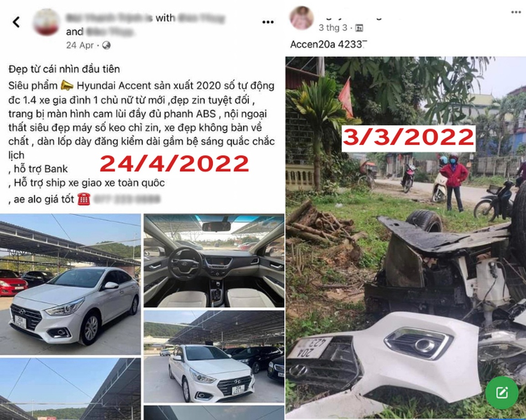Open the three-dot menu on left post
The height and width of the screenshot is (420, 526).
pyautogui.click(x=268, y=22)
